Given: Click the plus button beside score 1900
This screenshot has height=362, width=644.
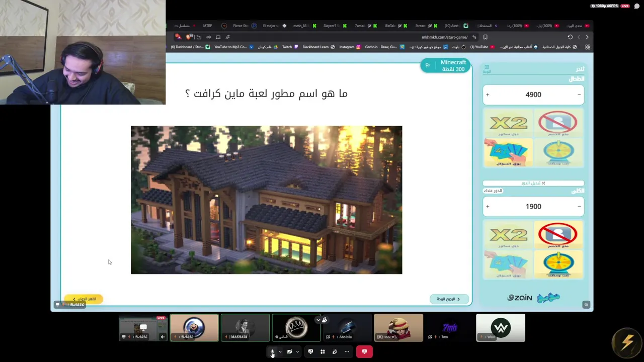Looking at the screenshot, I should coord(487,207).
